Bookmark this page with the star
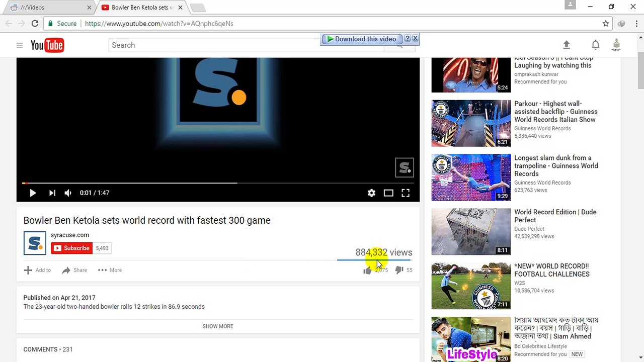Screen dimensions: 644x362 (x=606, y=24)
